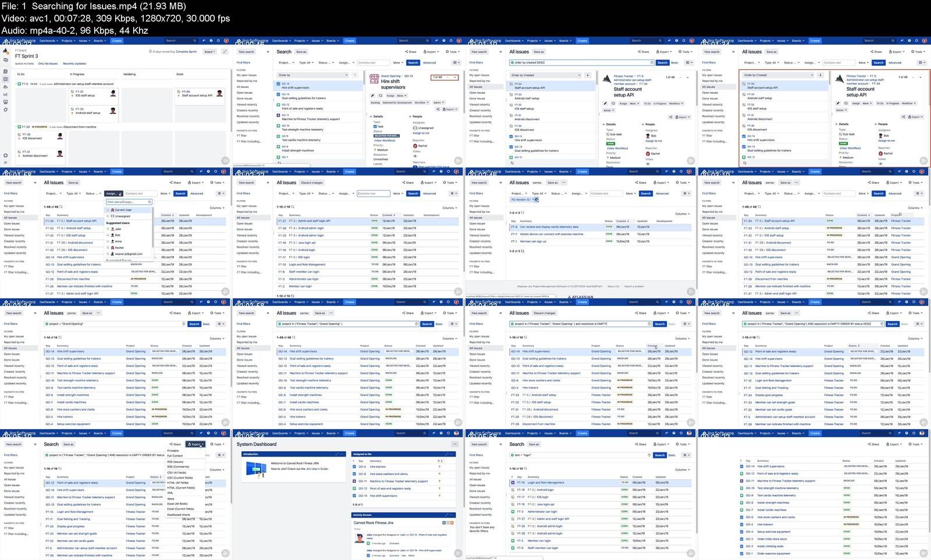The height and width of the screenshot is (560, 931).
Task: Choose Word from the Export menu
Action: tap(171, 498)
